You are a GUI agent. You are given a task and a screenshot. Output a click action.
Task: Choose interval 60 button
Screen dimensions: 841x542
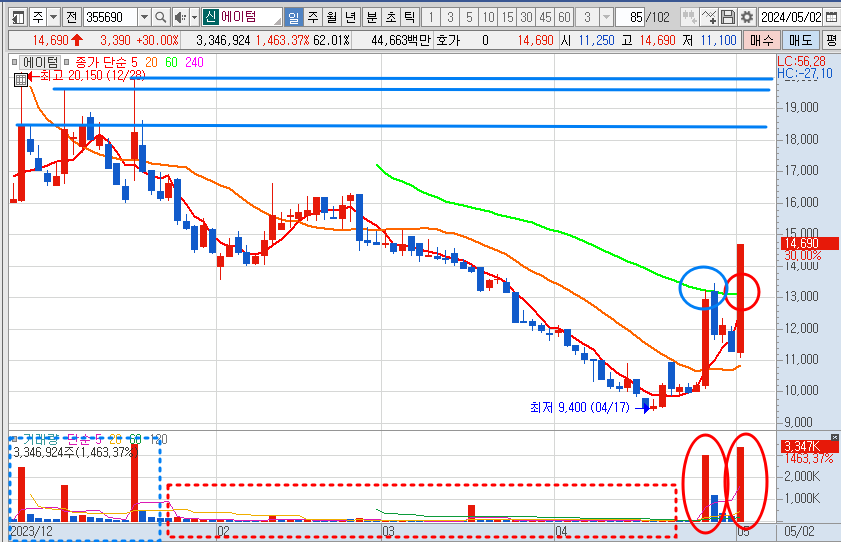(x=564, y=18)
